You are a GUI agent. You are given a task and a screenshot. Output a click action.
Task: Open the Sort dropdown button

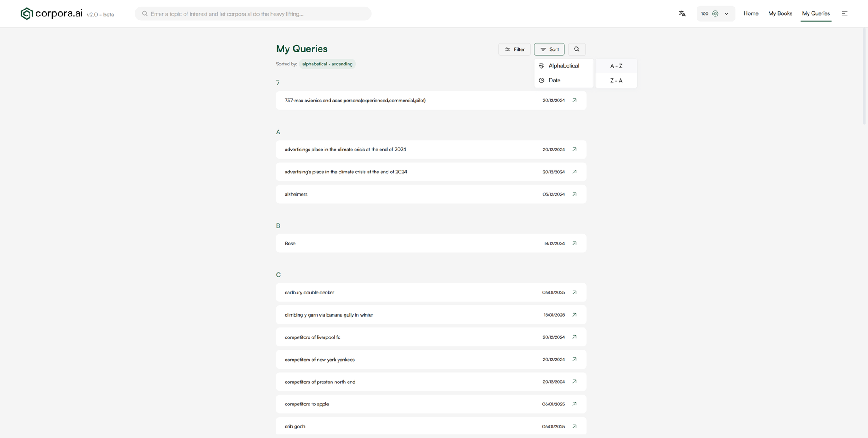pos(549,49)
